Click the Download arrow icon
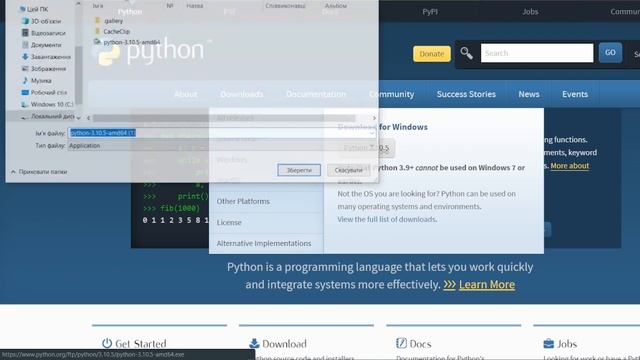The width and height of the screenshot is (640, 360). tap(254, 343)
